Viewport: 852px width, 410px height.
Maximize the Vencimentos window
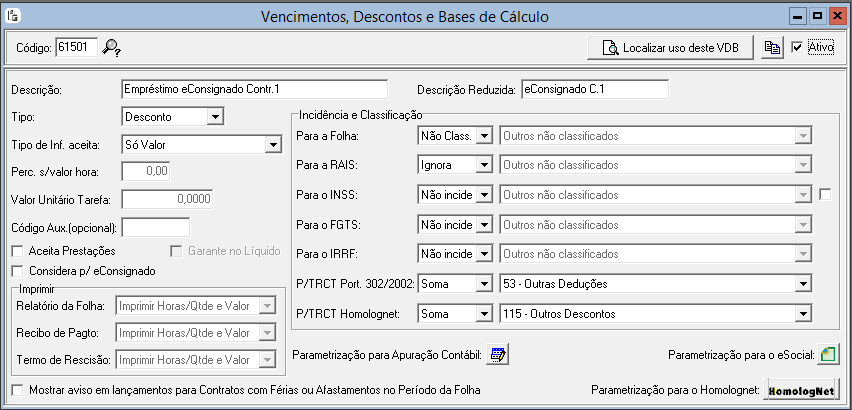click(817, 16)
